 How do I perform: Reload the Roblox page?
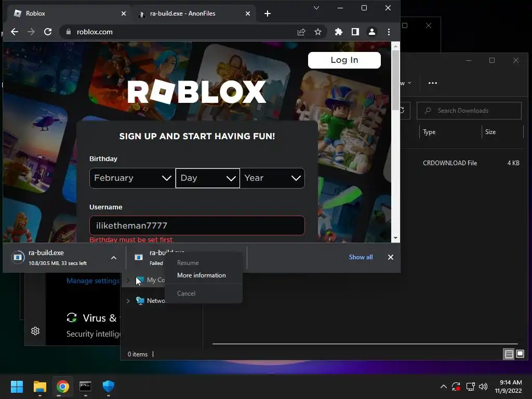(48, 32)
